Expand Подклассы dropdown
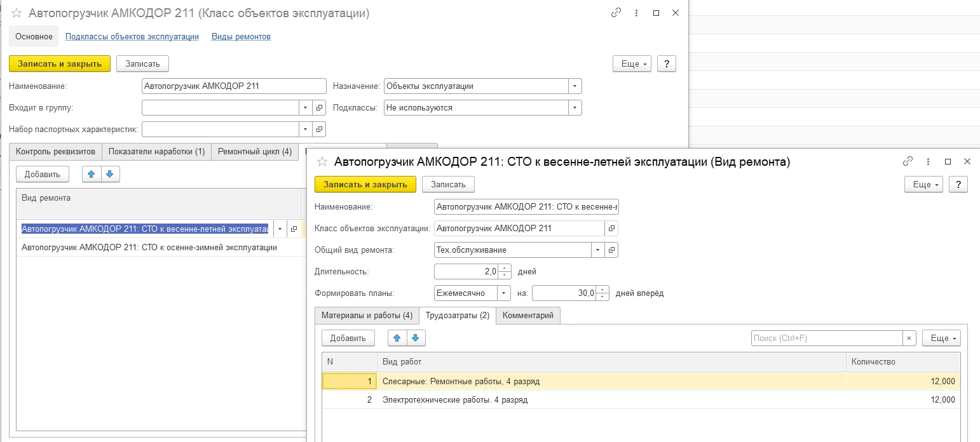980x442 pixels. point(575,108)
